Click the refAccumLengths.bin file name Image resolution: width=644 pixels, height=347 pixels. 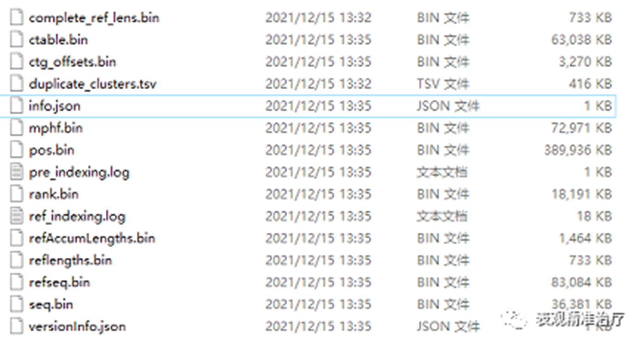click(x=92, y=239)
